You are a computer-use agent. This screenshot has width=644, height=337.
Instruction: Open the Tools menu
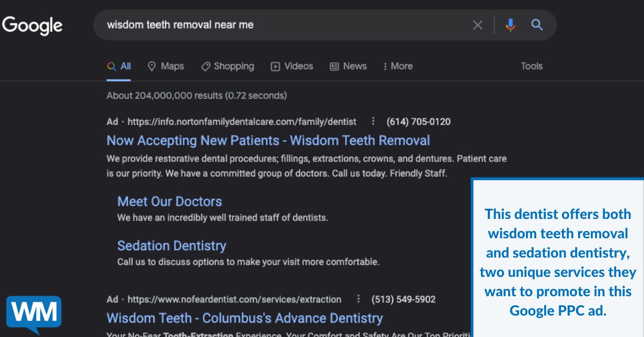(x=531, y=66)
